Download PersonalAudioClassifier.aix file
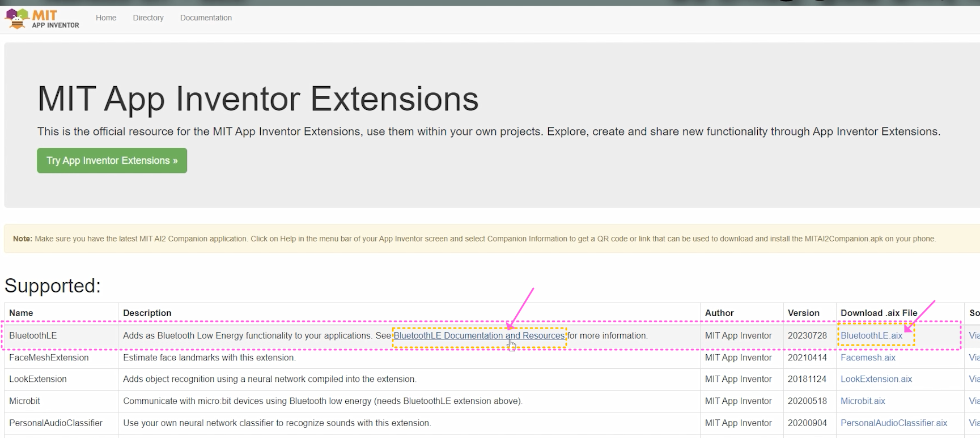This screenshot has height=438, width=980. (894, 423)
